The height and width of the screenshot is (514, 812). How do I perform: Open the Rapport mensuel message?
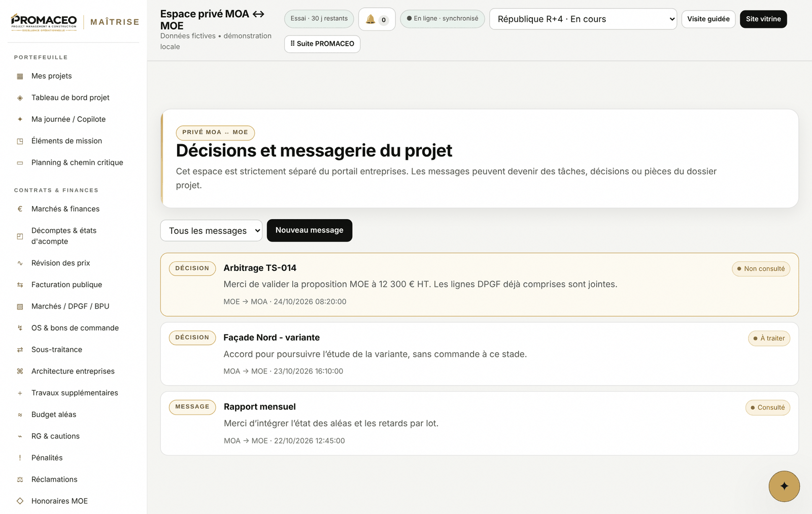pos(479,424)
